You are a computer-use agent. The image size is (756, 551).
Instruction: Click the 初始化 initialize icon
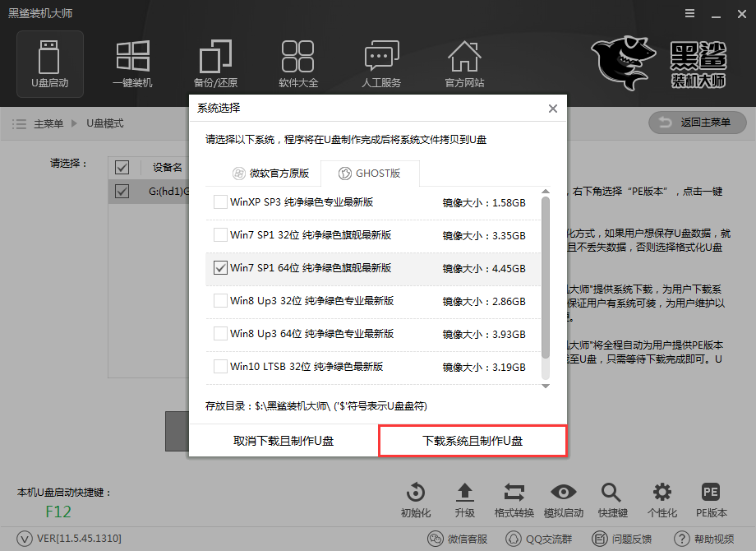pos(416,498)
